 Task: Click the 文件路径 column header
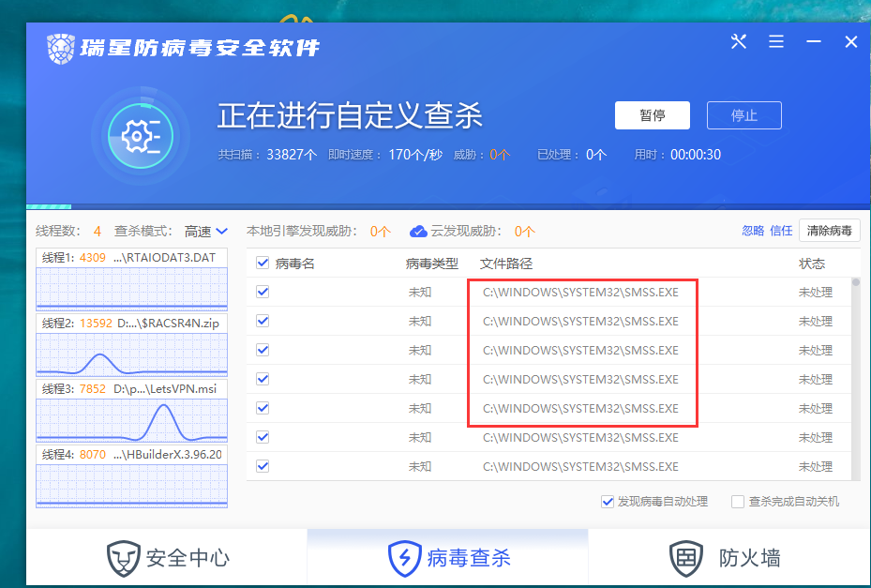tap(506, 264)
